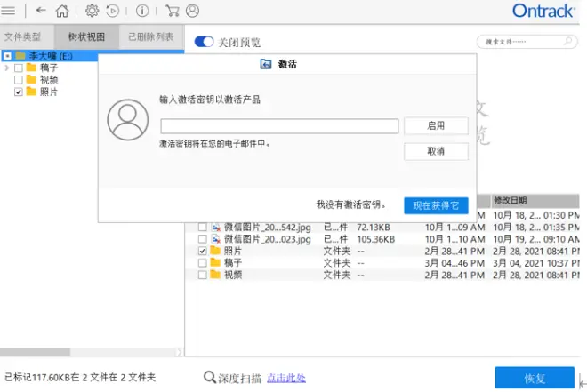Screen dimensions: 587x392
Task: Click the search magnifier icon
Action: click(568, 41)
